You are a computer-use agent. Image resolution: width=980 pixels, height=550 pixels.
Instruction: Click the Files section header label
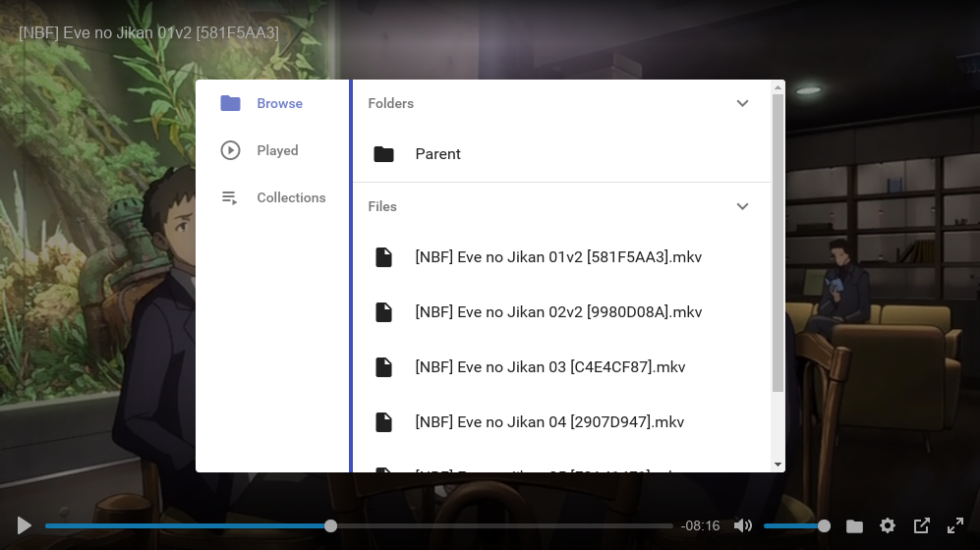click(x=381, y=206)
